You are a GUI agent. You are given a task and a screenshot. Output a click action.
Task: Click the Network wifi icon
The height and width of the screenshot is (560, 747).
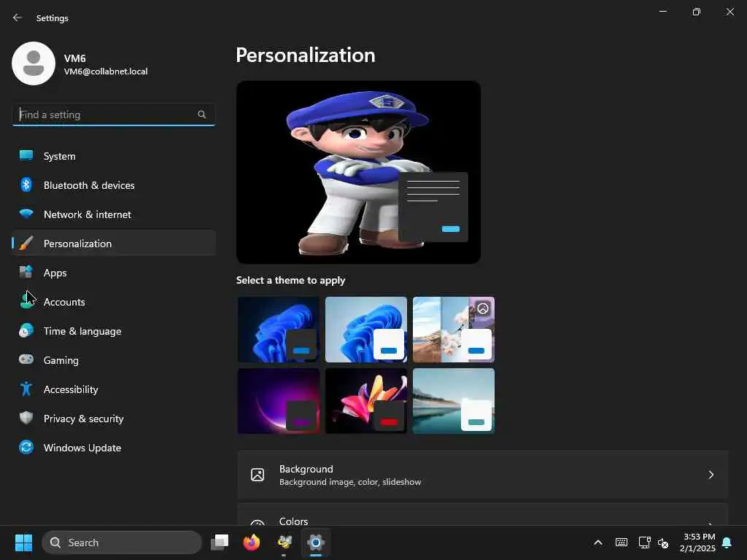pos(26,214)
